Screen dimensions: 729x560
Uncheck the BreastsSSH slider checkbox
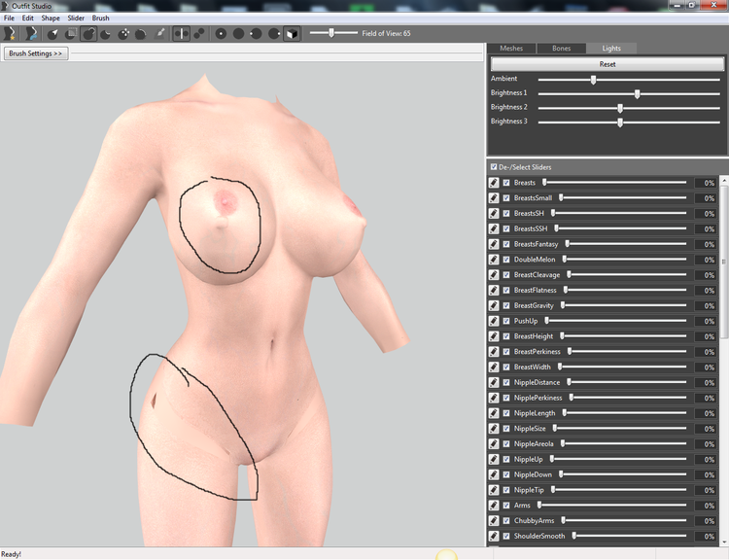(x=506, y=228)
